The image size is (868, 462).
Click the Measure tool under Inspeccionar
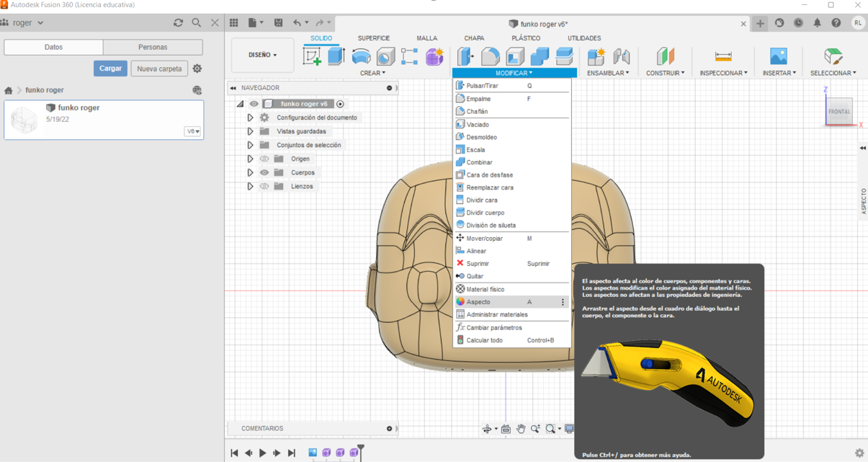723,56
